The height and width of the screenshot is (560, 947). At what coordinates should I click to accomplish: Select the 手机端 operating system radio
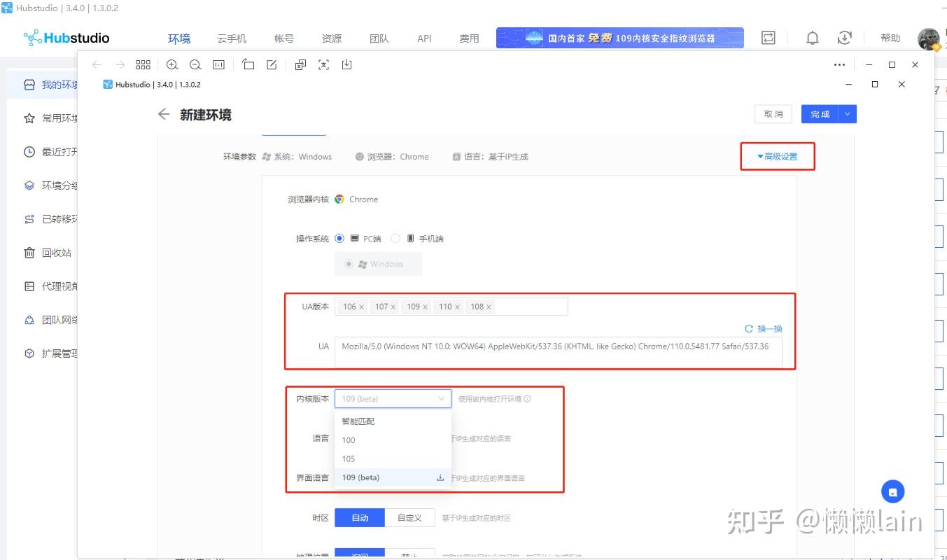(x=395, y=238)
